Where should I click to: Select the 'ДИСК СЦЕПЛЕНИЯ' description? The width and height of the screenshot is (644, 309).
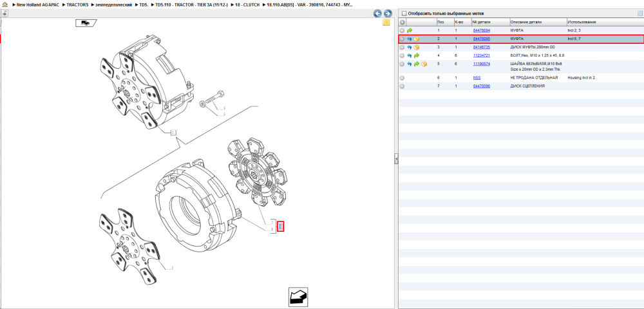tap(527, 86)
